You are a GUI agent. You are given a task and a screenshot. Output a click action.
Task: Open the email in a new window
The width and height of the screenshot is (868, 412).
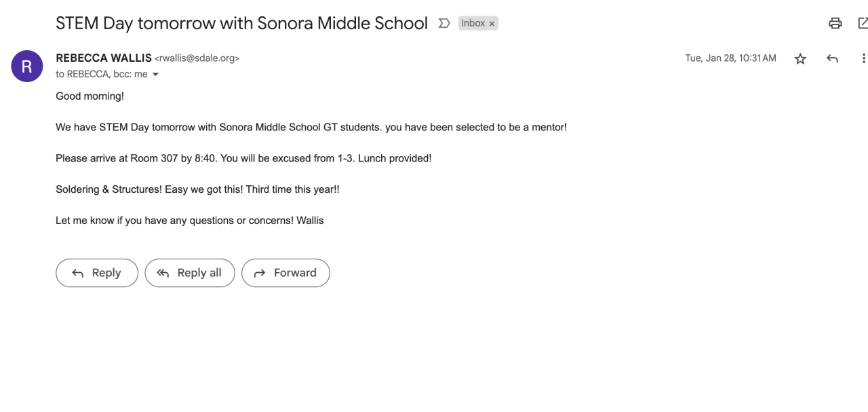click(x=863, y=24)
